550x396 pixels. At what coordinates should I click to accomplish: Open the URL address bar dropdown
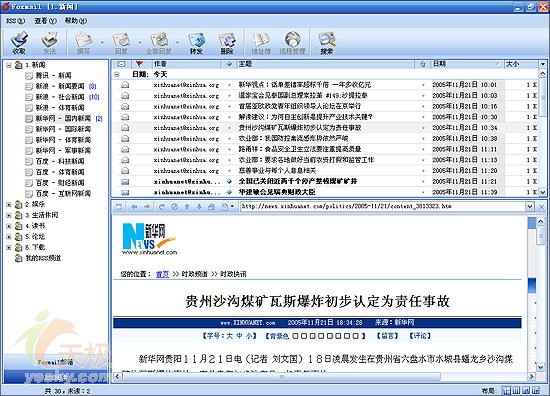[x=530, y=207]
